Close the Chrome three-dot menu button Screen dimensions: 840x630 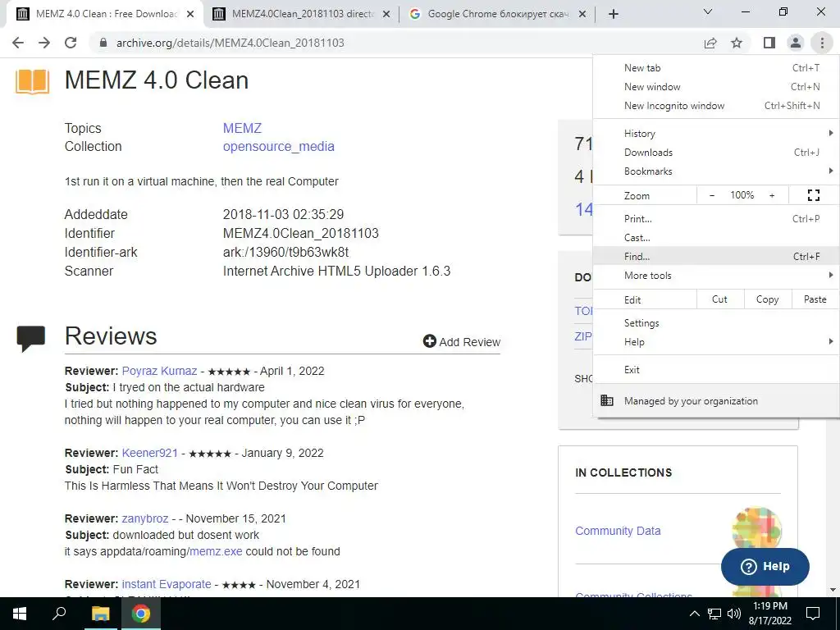[x=822, y=43]
